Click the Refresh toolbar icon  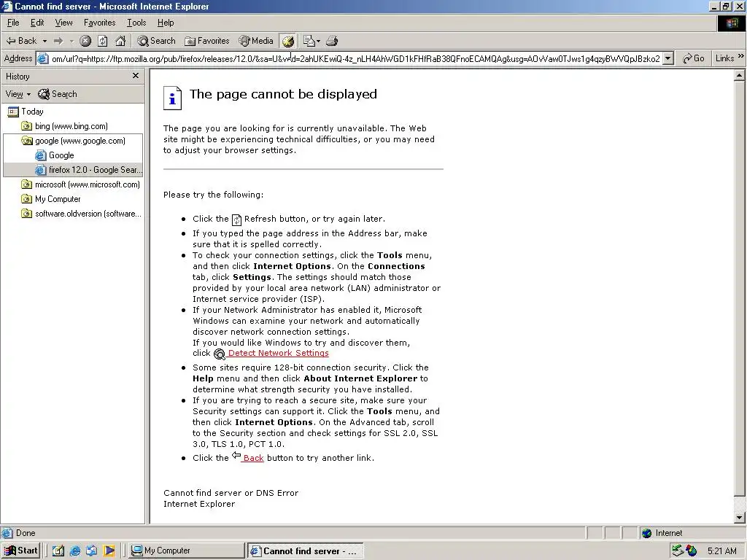102,41
